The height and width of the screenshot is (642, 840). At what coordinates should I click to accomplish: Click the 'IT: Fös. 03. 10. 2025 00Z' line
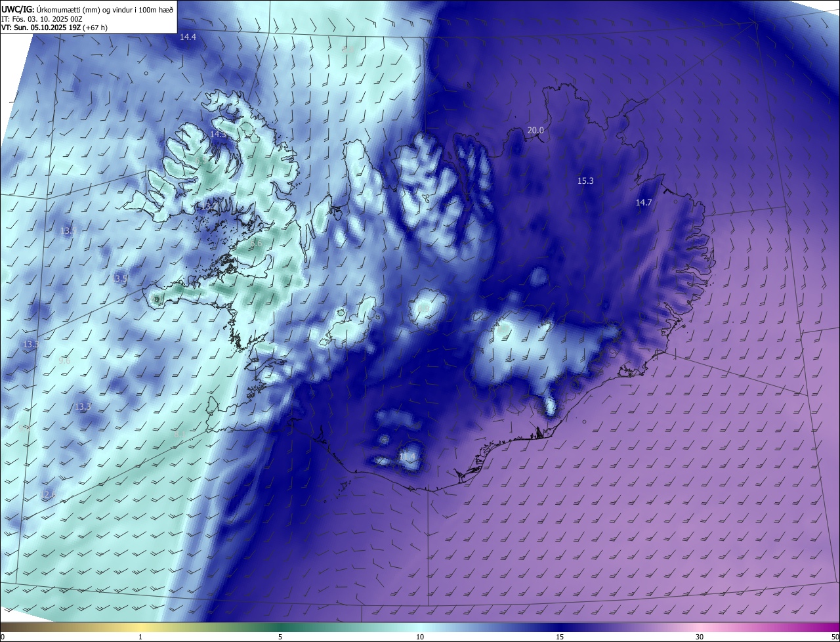pyautogui.click(x=42, y=19)
